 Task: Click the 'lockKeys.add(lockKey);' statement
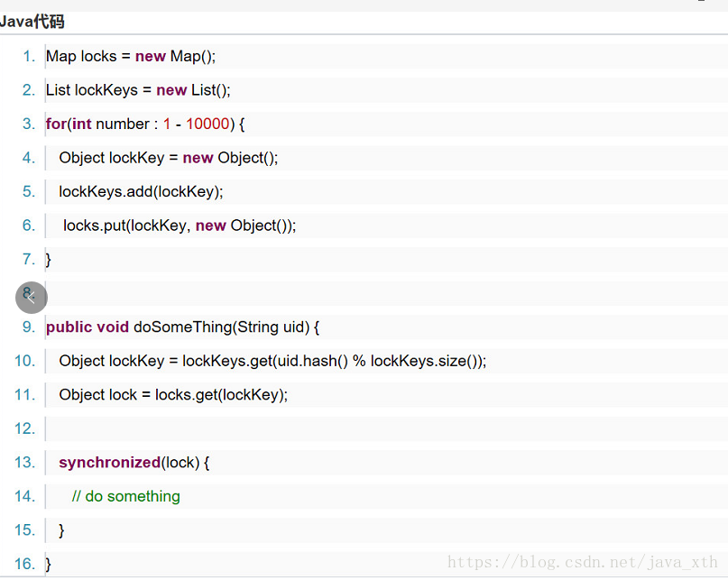point(141,191)
